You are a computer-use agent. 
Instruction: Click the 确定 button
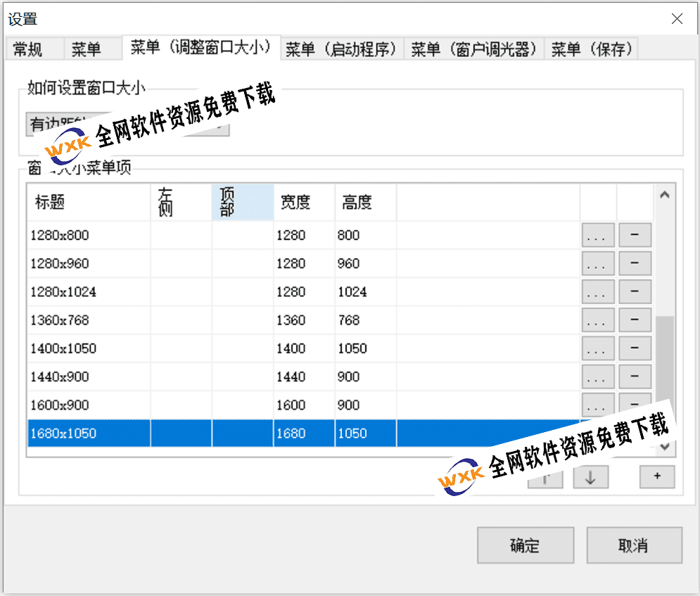[524, 545]
